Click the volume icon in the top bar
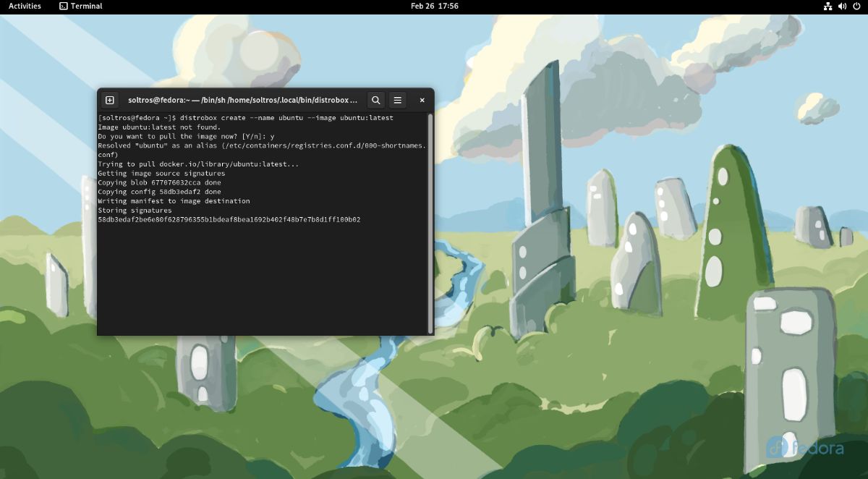Viewport: 868px width, 479px height. [841, 6]
